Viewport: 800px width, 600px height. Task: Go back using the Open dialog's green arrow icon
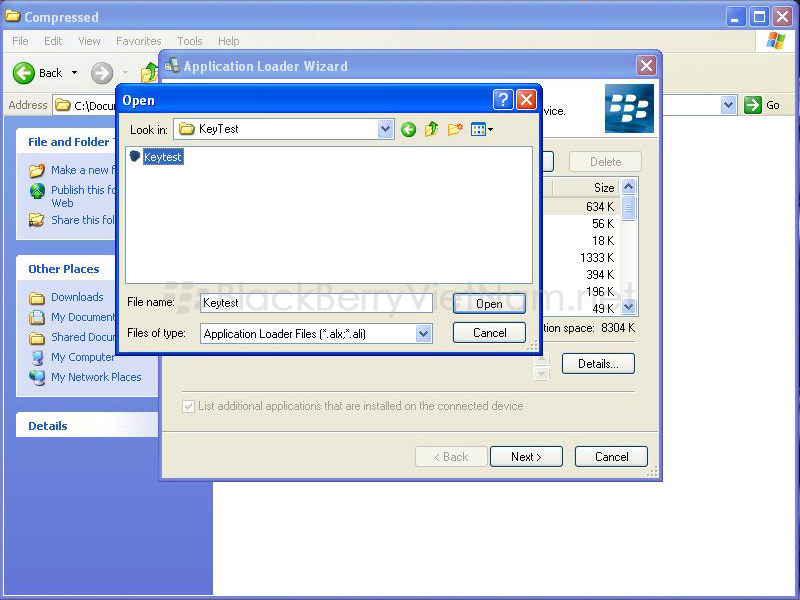[408, 130]
